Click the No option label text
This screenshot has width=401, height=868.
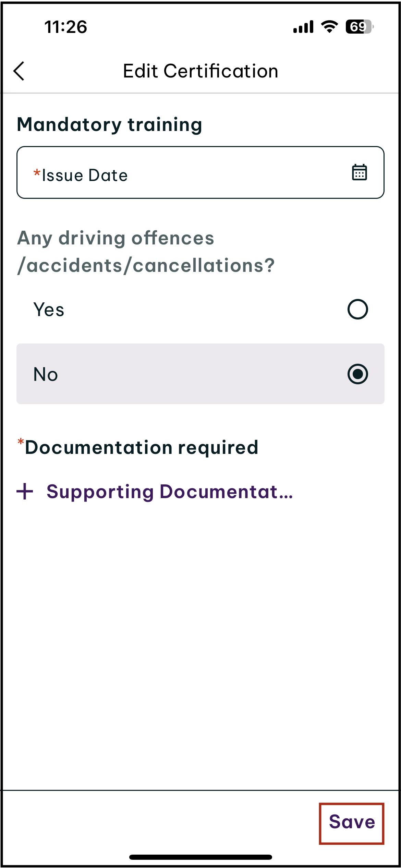(46, 374)
